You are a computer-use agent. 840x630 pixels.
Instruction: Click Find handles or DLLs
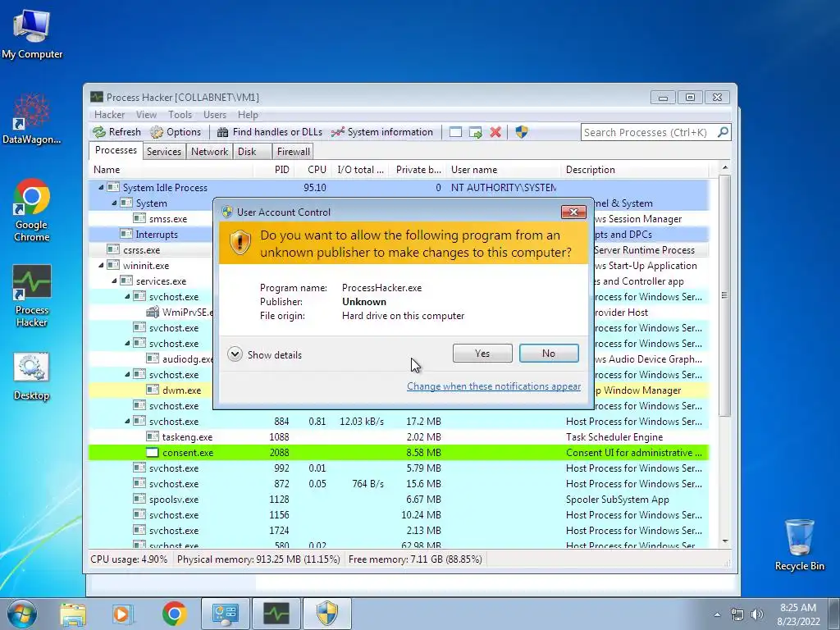pyautogui.click(x=269, y=132)
